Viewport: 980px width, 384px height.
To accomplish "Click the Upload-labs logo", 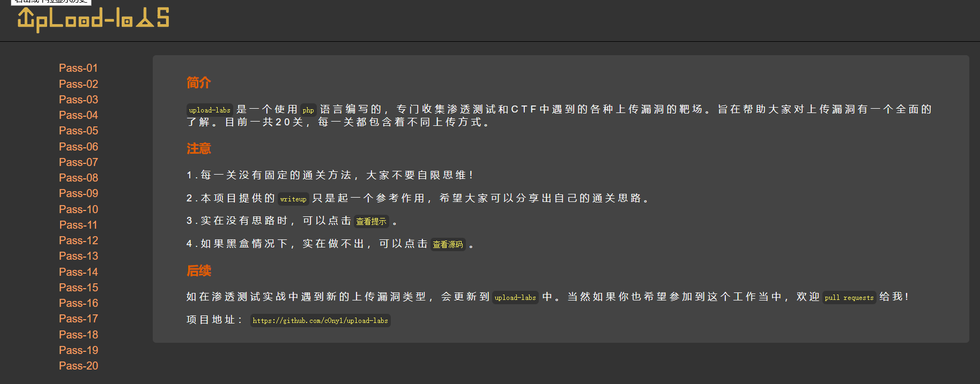I will [x=93, y=19].
